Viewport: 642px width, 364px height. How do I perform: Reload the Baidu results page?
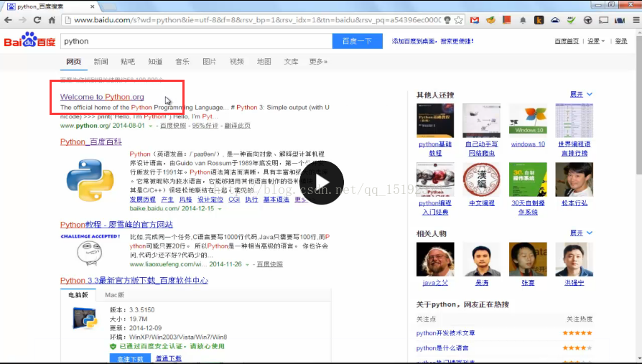(x=37, y=19)
